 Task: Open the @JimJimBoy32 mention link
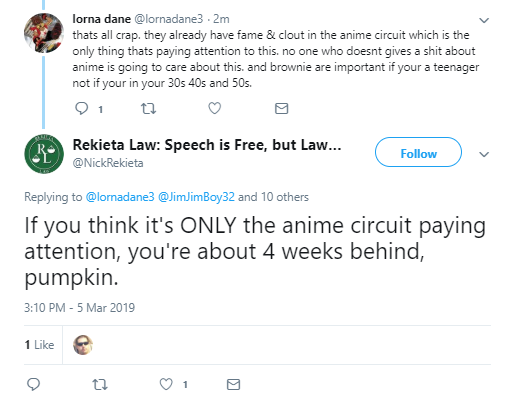point(196,197)
